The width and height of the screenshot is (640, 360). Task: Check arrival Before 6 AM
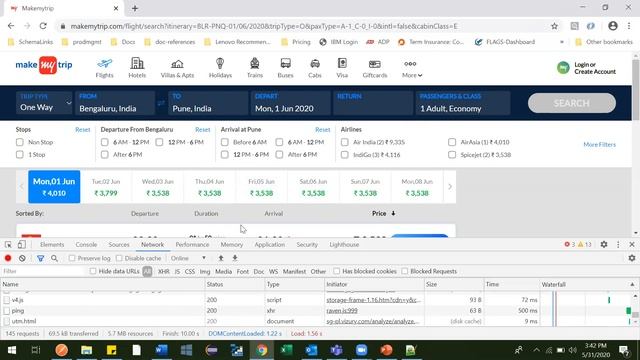coord(224,142)
